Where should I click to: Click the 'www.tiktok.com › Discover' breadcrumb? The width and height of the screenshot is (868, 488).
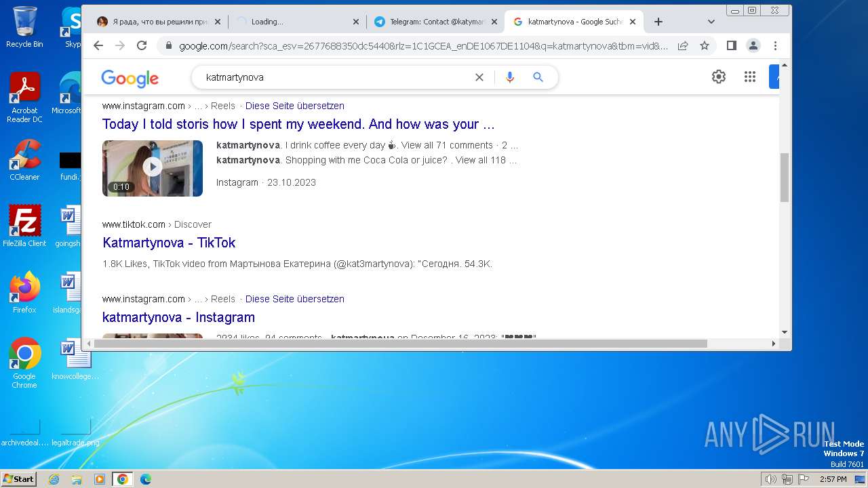[x=157, y=224]
